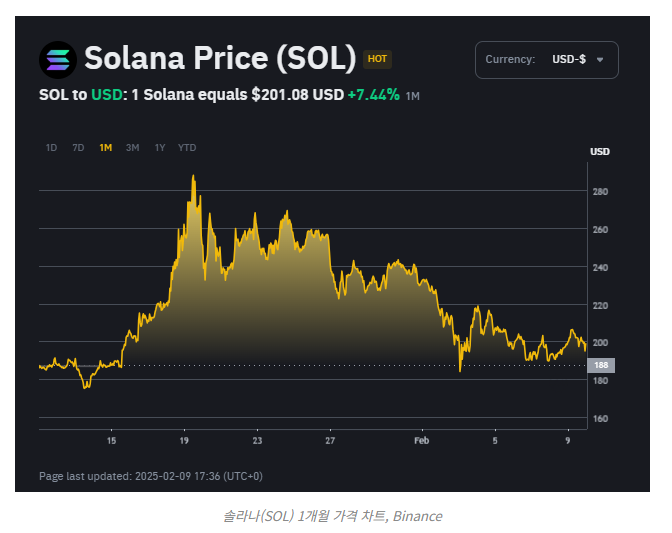Switch chart to 3M range
672x533 pixels.
tap(132, 148)
